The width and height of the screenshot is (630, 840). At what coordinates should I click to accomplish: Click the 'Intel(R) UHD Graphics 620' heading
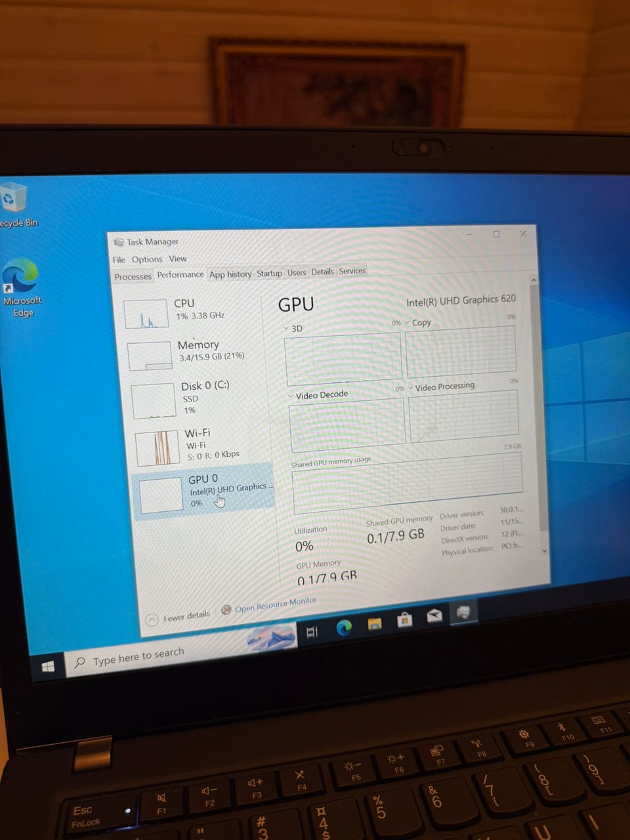[461, 301]
